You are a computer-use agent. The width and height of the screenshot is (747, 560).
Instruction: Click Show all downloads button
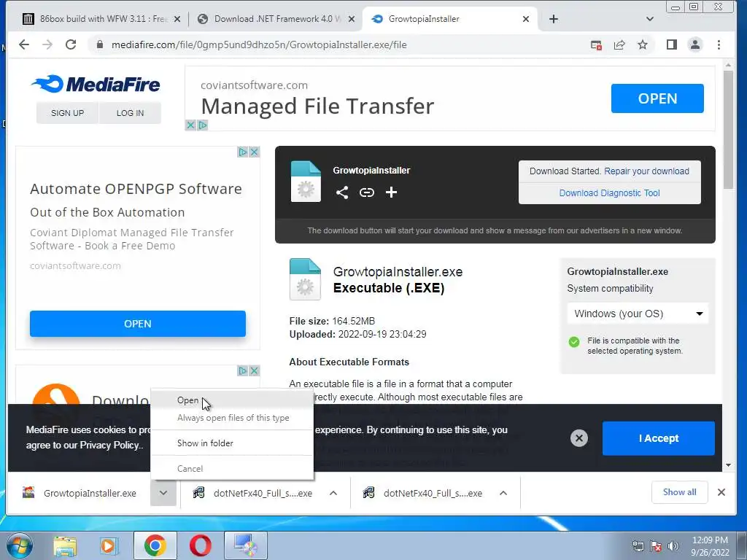tap(679, 492)
